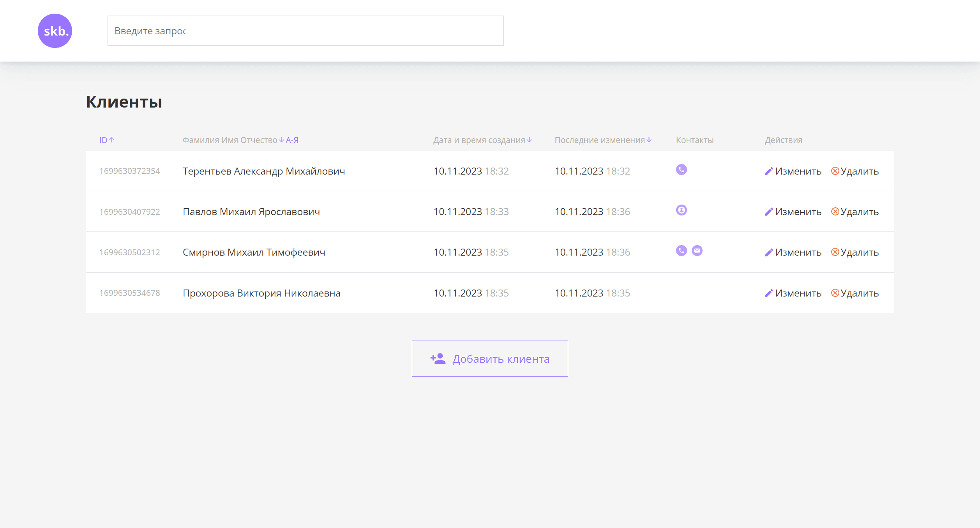The image size is (980, 528).
Task: Select the Прохорова Виктория Николаевна name cell
Action: (x=261, y=293)
